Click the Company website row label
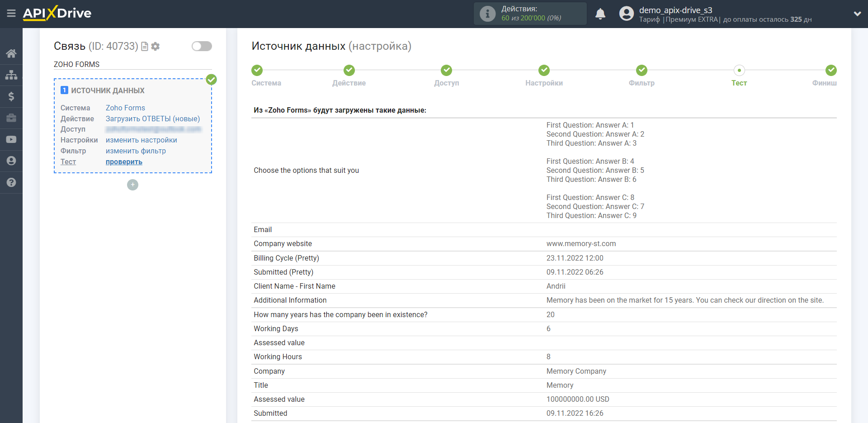Image resolution: width=868 pixels, height=423 pixels. coord(283,243)
